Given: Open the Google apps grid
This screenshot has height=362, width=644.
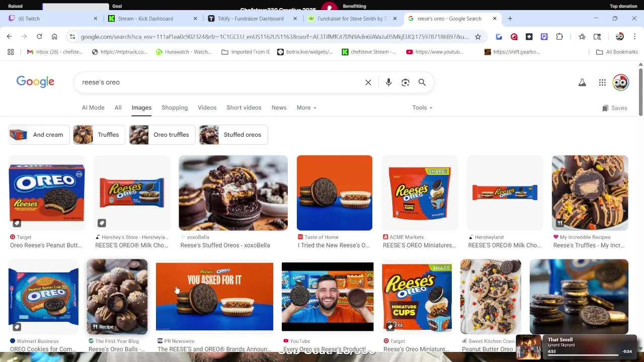Looking at the screenshot, I should point(602,82).
